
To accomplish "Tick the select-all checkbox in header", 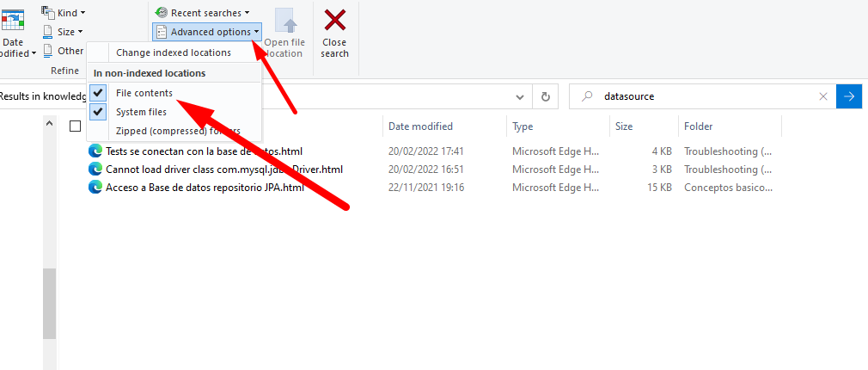I will [76, 126].
